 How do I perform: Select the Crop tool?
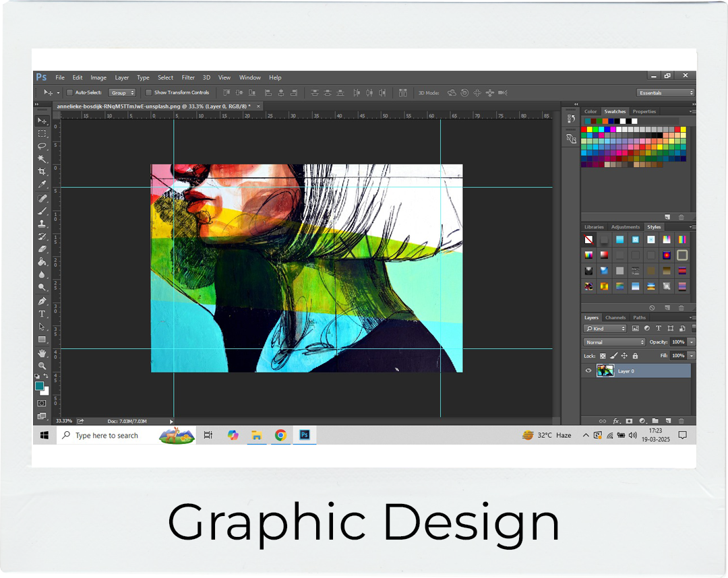[42, 172]
